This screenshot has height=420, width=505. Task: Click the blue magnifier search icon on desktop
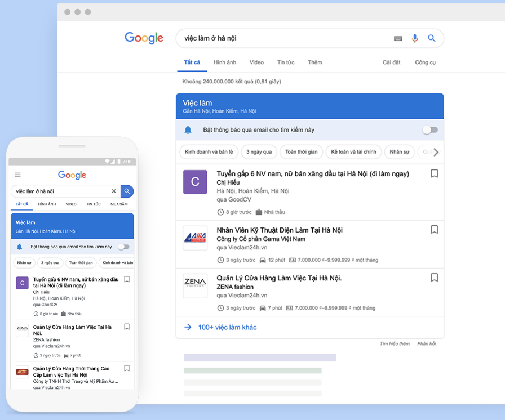click(x=432, y=38)
